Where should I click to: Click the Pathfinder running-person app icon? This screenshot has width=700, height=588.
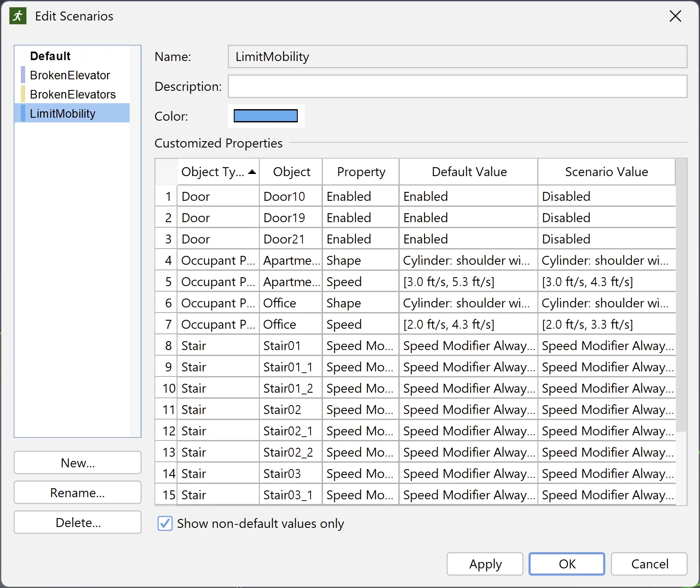click(x=17, y=16)
